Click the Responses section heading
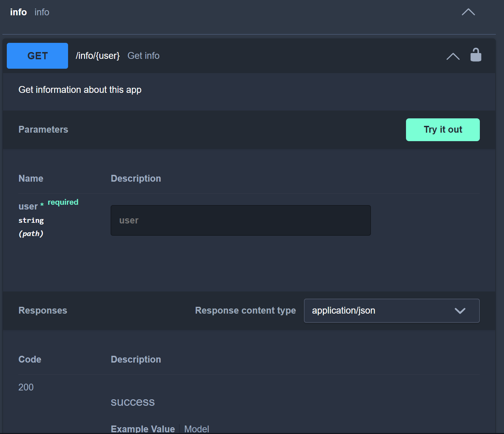Screen dimensions: 504x434 pos(43,311)
